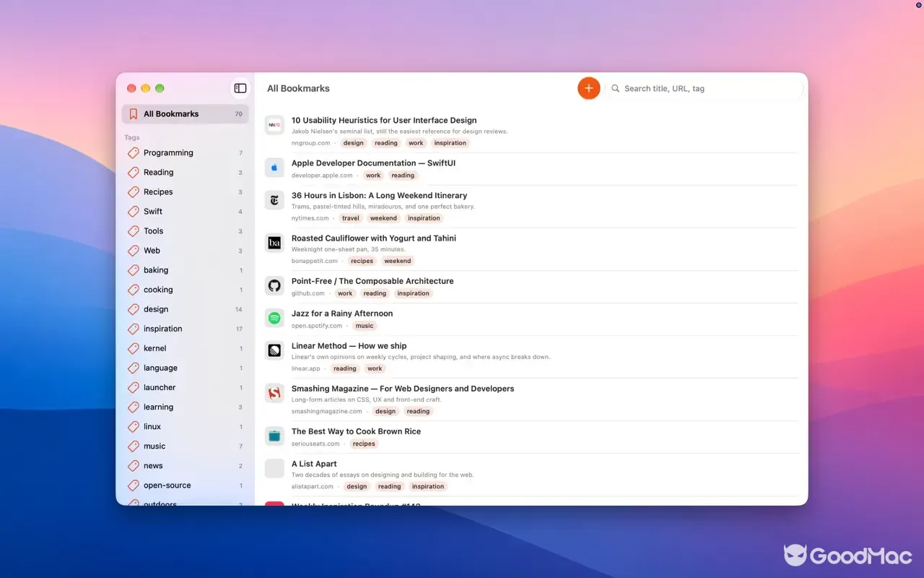Open 36 Hours in Lisbon bookmark
This screenshot has height=578, width=924.
pyautogui.click(x=379, y=196)
